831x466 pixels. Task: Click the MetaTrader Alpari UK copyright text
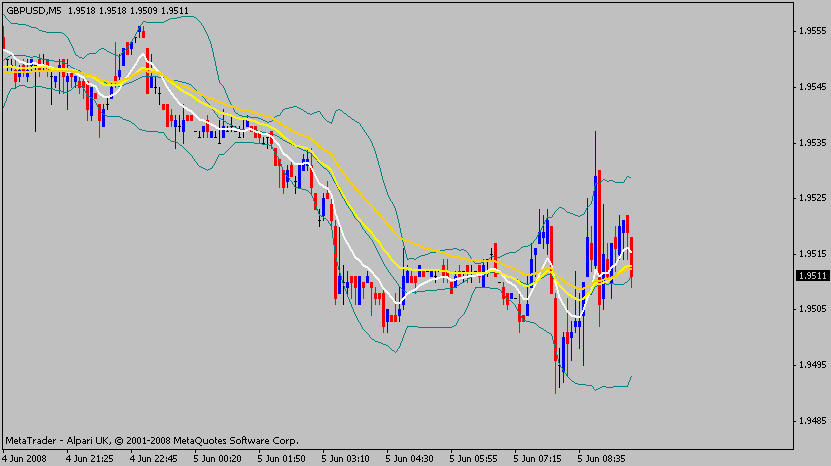tap(152, 441)
